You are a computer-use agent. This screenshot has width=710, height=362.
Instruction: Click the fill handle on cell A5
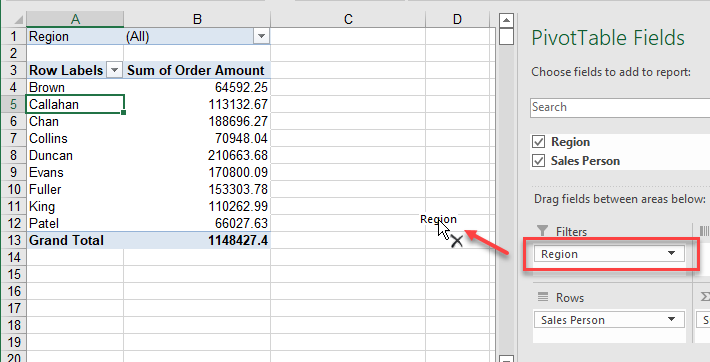[123, 112]
